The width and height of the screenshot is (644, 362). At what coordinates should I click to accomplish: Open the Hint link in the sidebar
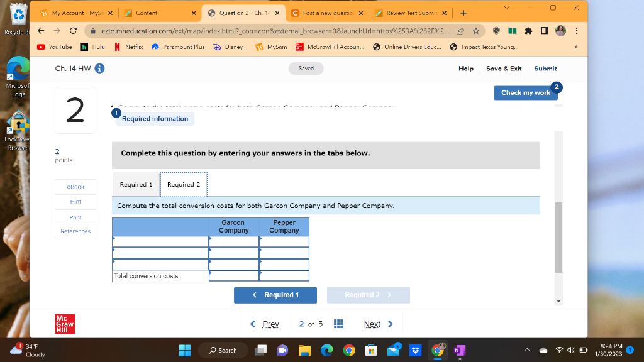75,201
